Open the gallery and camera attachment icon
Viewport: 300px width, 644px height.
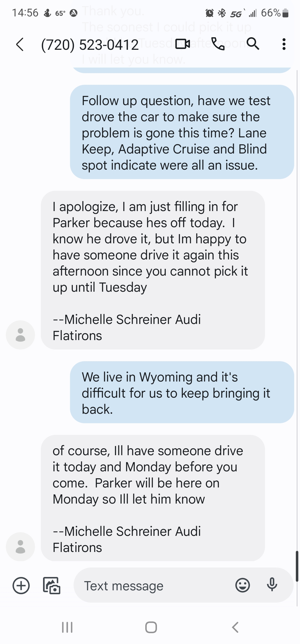[52, 586]
